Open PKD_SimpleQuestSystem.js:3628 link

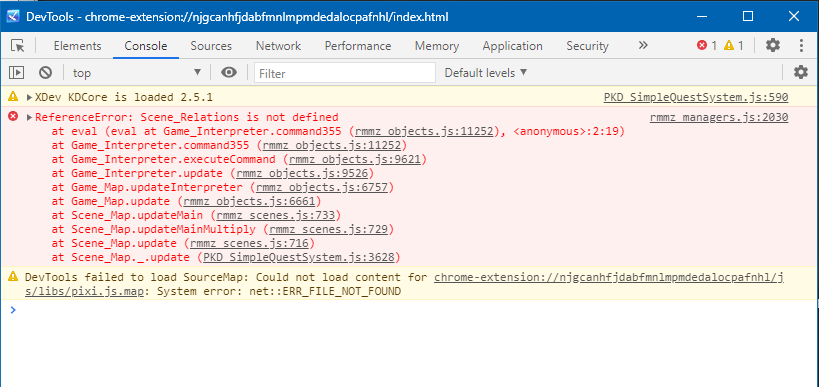point(299,257)
